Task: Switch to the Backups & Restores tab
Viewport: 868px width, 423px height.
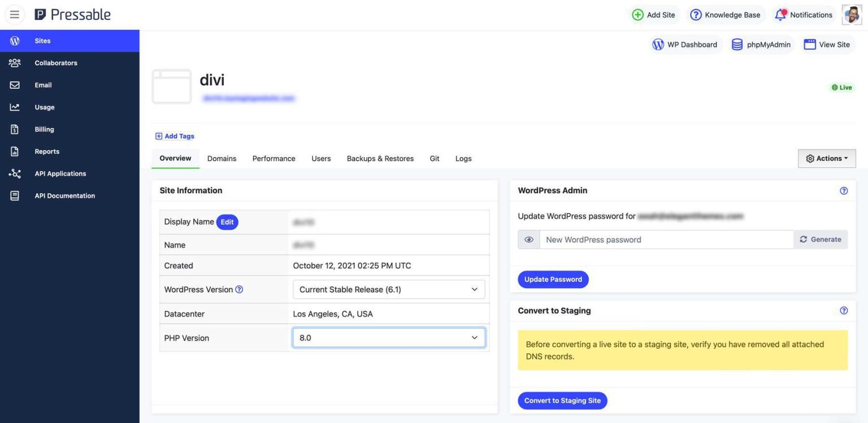Action: click(380, 158)
